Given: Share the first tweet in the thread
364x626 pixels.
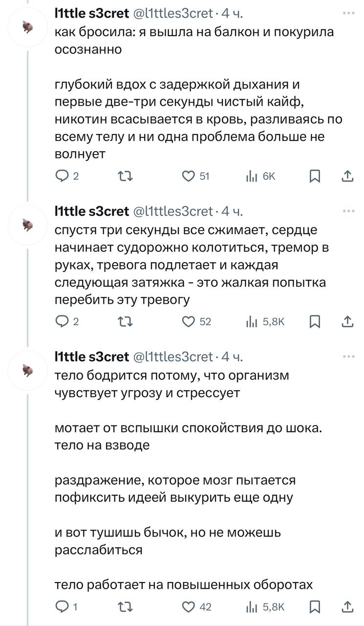Looking at the screenshot, I should (347, 176).
